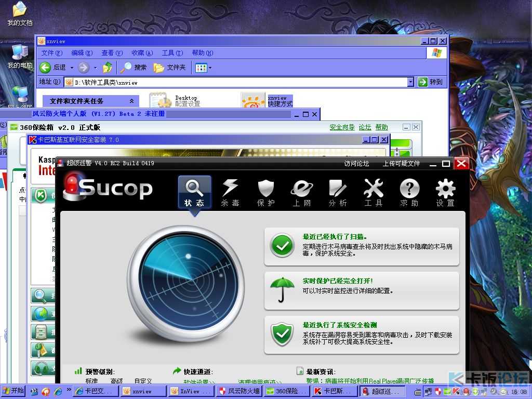Click the green shield system check icon
This screenshot has height=399, width=532.
tap(282, 334)
